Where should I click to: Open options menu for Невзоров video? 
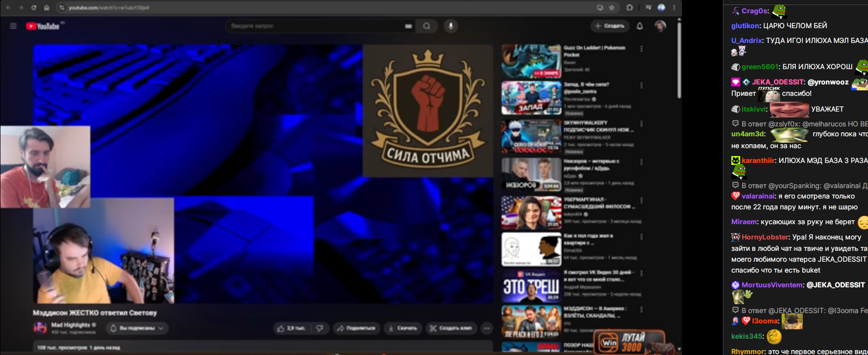641,162
